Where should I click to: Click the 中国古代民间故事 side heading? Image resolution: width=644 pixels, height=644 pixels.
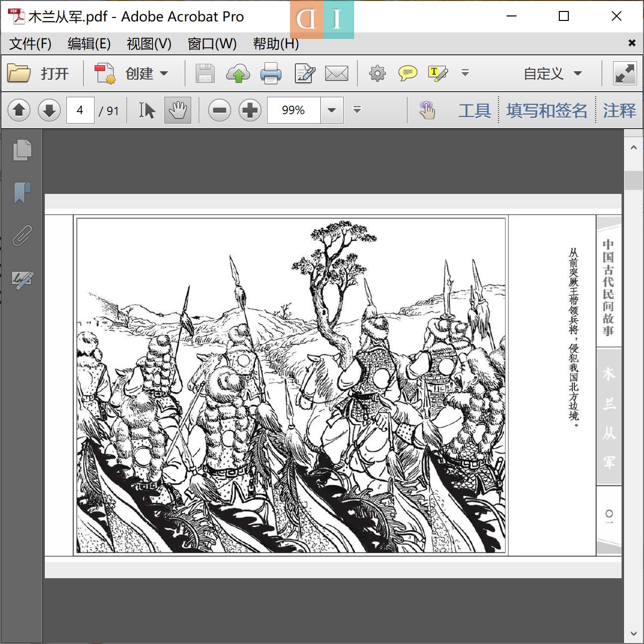[608, 288]
